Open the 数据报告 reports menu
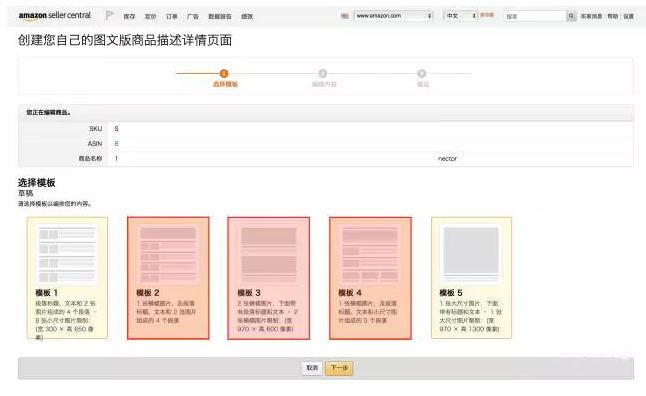The image size is (646, 396). tap(220, 16)
